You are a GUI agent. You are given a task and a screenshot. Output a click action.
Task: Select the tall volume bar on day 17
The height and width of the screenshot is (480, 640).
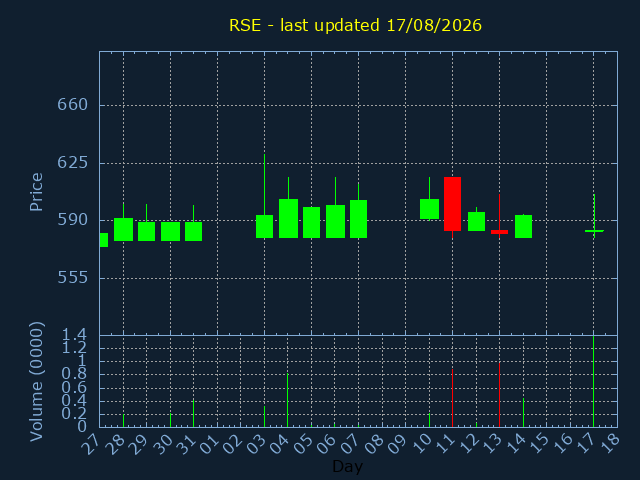593,381
